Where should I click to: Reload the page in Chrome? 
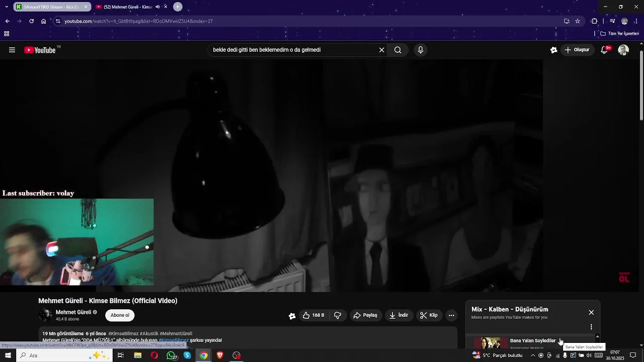(31, 21)
